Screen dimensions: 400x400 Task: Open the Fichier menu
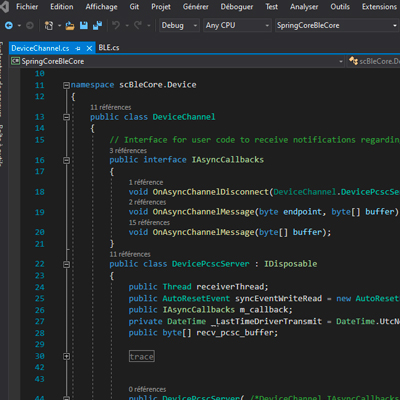(27, 7)
